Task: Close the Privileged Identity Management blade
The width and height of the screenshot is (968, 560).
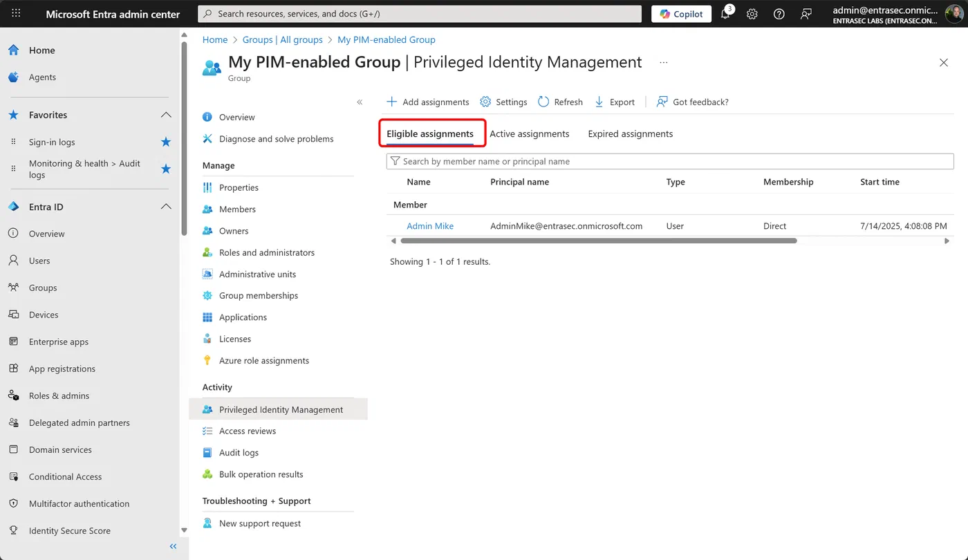Action: (944, 62)
